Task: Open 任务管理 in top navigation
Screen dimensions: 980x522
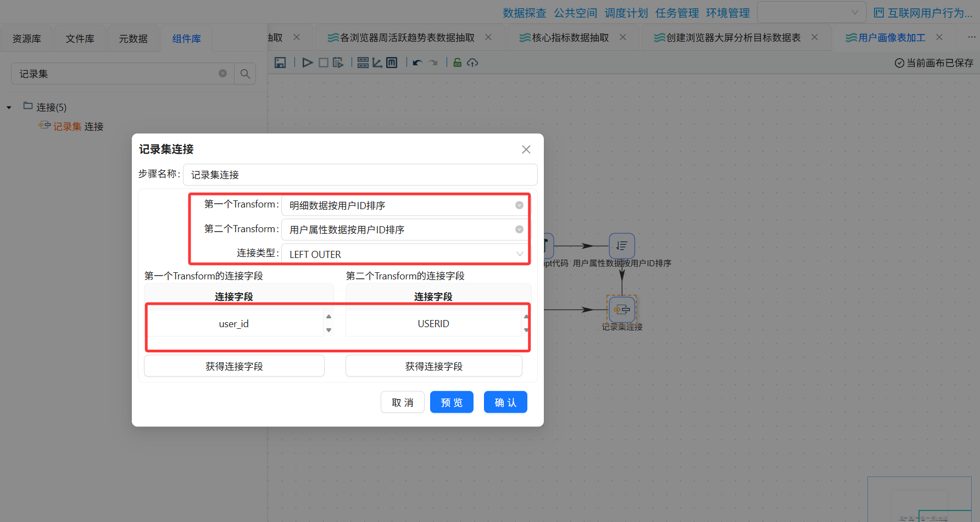Action: [x=677, y=13]
